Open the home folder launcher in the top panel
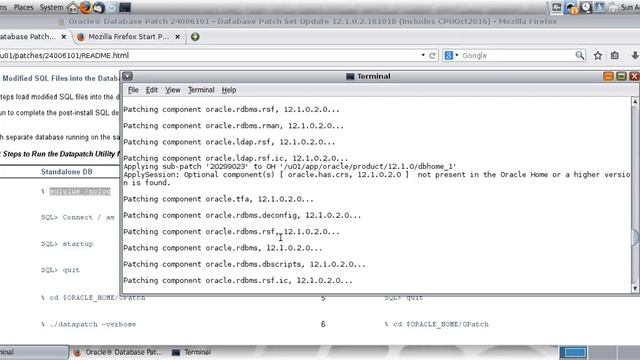Viewport: 640px width, 360px height. [73, 7]
